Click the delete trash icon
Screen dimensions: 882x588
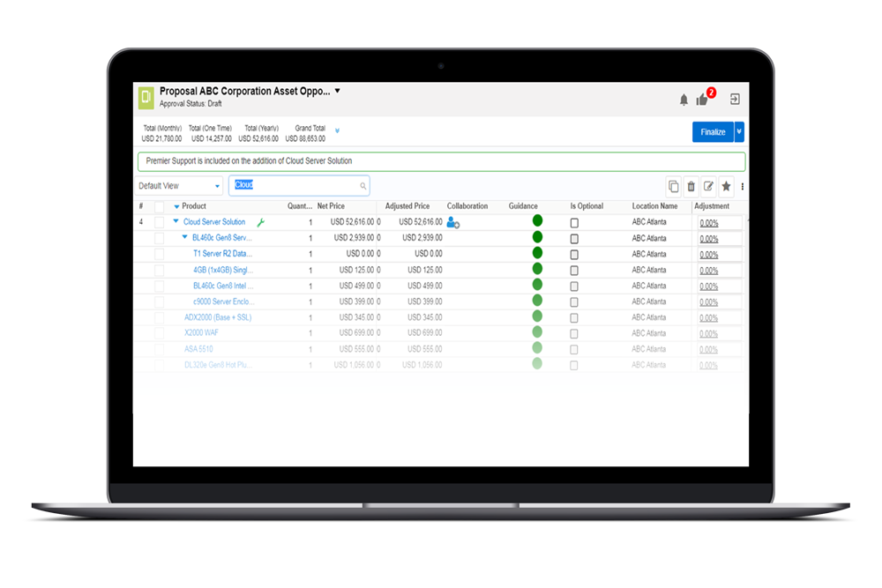(691, 186)
